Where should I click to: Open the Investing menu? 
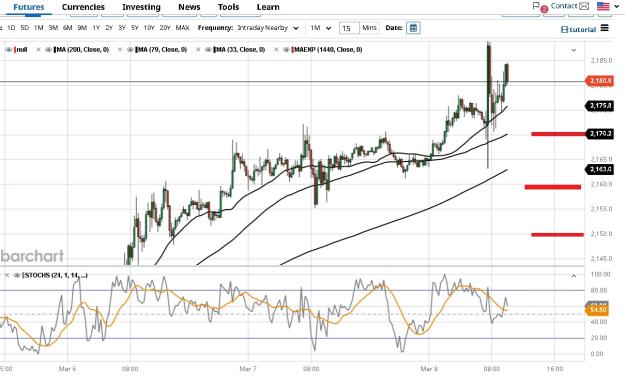click(x=141, y=7)
